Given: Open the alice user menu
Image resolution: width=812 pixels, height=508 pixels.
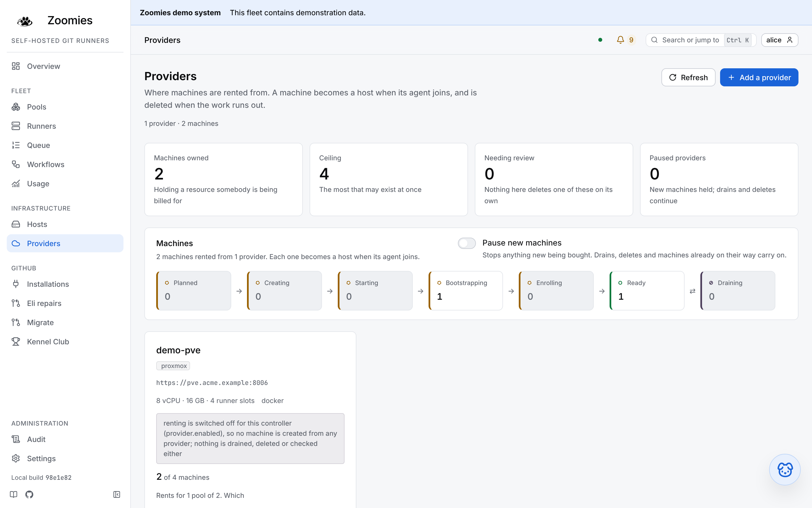Looking at the screenshot, I should (780, 40).
